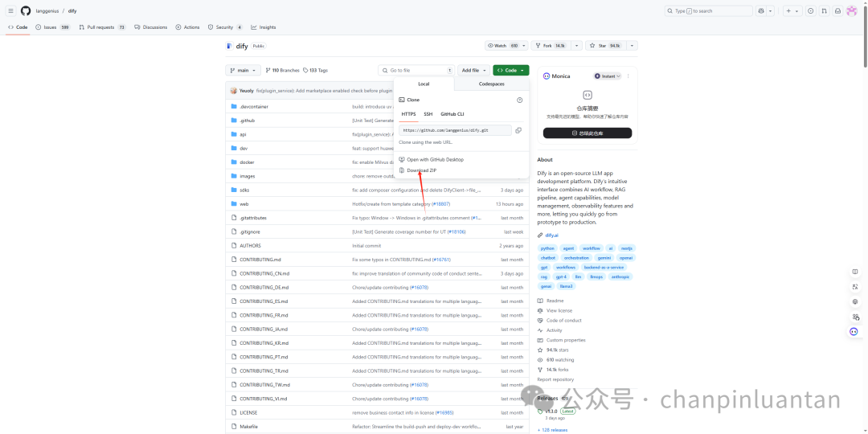868x434 pixels.
Task: Open the notifications inbox icon
Action: point(838,10)
